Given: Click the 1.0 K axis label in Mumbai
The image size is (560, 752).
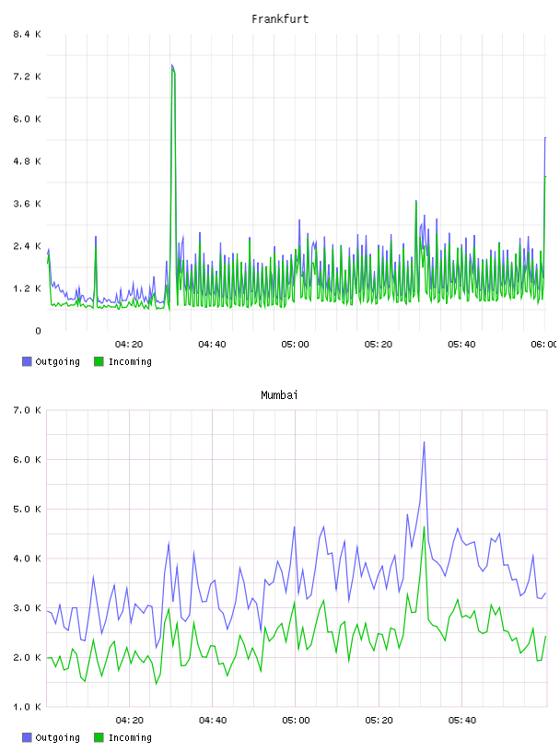Looking at the screenshot, I should tap(28, 707).
